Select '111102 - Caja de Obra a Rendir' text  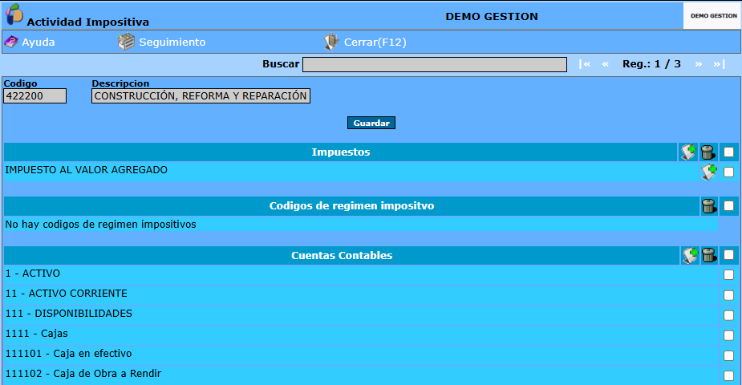[83, 374]
